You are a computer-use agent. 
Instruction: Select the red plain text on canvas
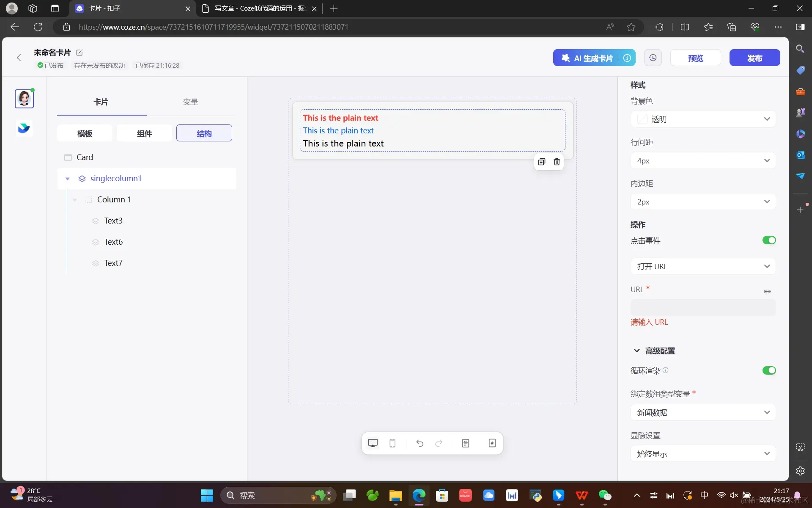pos(340,118)
